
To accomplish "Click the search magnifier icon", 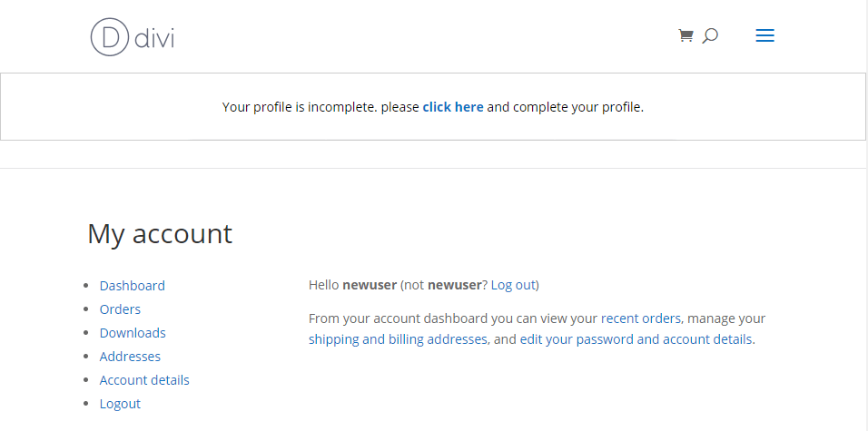I will (710, 36).
